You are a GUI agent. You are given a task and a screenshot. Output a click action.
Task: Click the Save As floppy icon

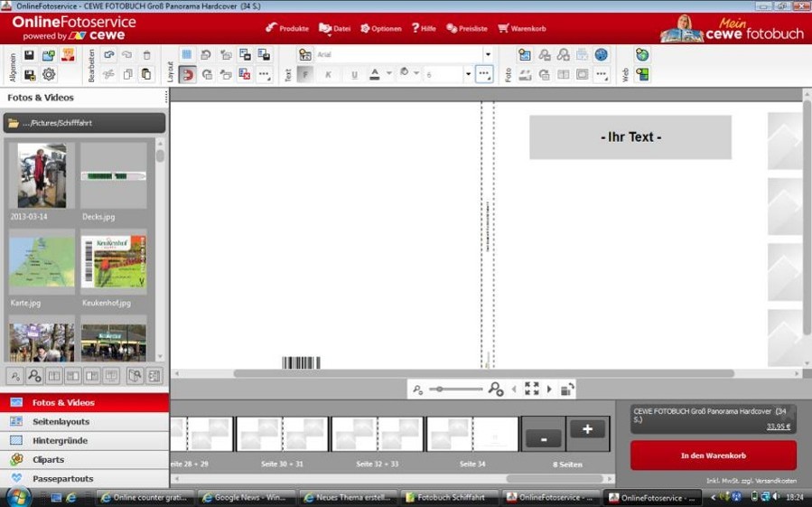29,75
